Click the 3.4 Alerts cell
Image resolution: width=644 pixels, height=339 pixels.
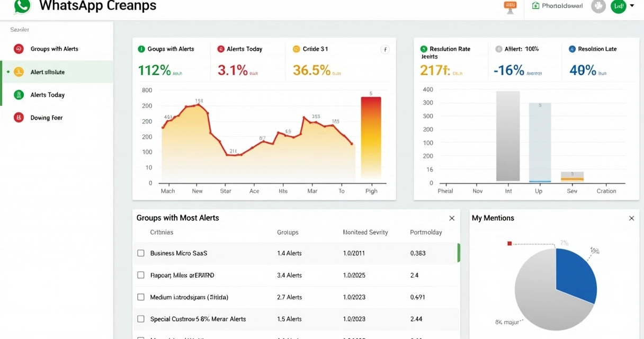[x=289, y=275]
